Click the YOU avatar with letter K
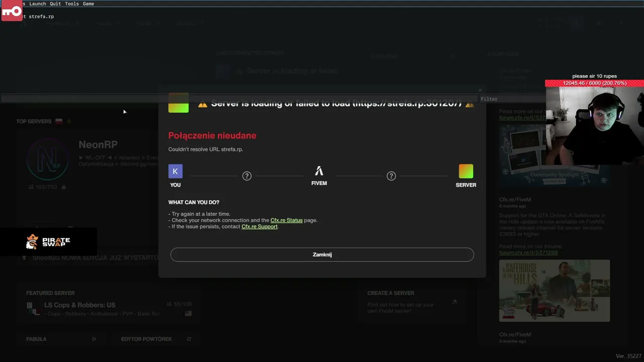The height and width of the screenshot is (362, 644). coord(175,171)
